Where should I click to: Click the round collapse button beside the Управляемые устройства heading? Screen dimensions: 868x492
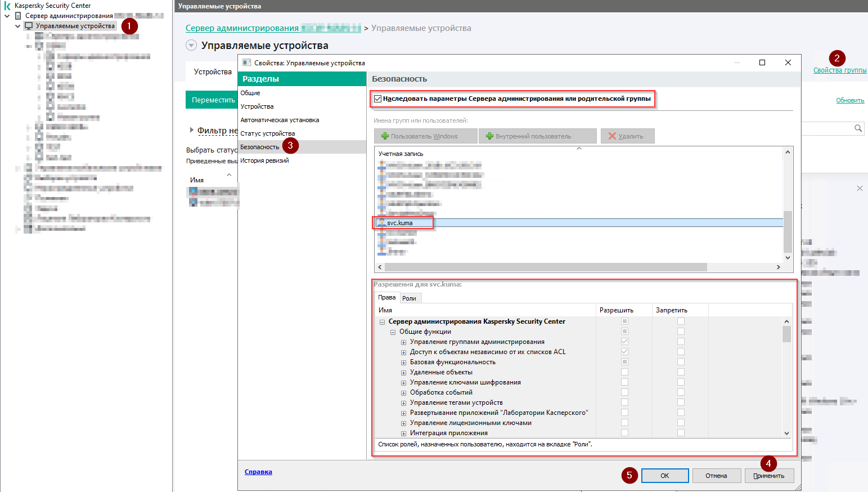tap(191, 46)
